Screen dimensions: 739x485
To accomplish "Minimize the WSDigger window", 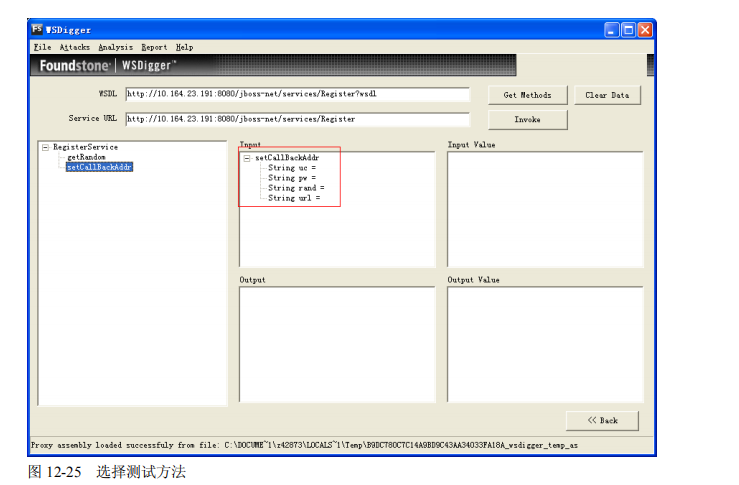I will point(611,30).
